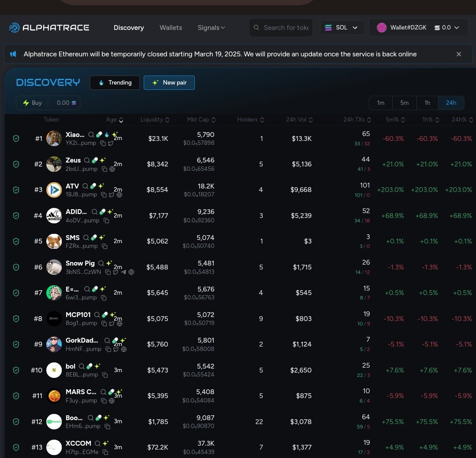Toggle the shield check for row #8 MCP101
Viewport: 476px width, 458px height.
16,319
